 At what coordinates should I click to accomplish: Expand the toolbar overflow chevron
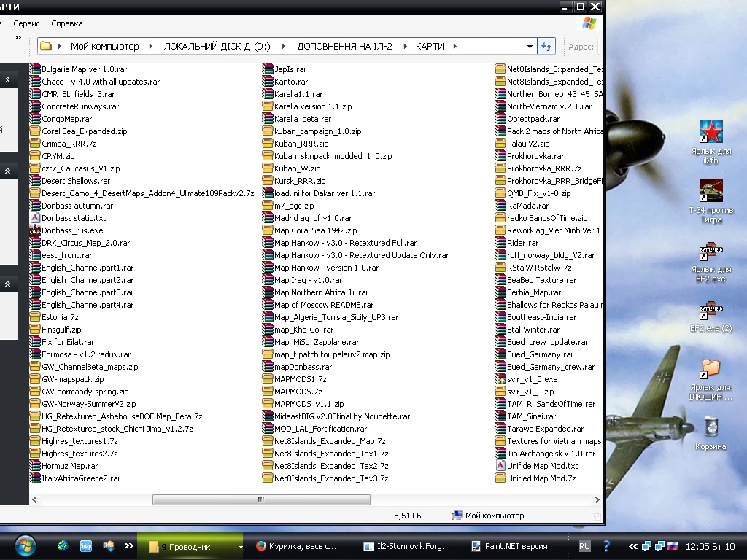18,38
